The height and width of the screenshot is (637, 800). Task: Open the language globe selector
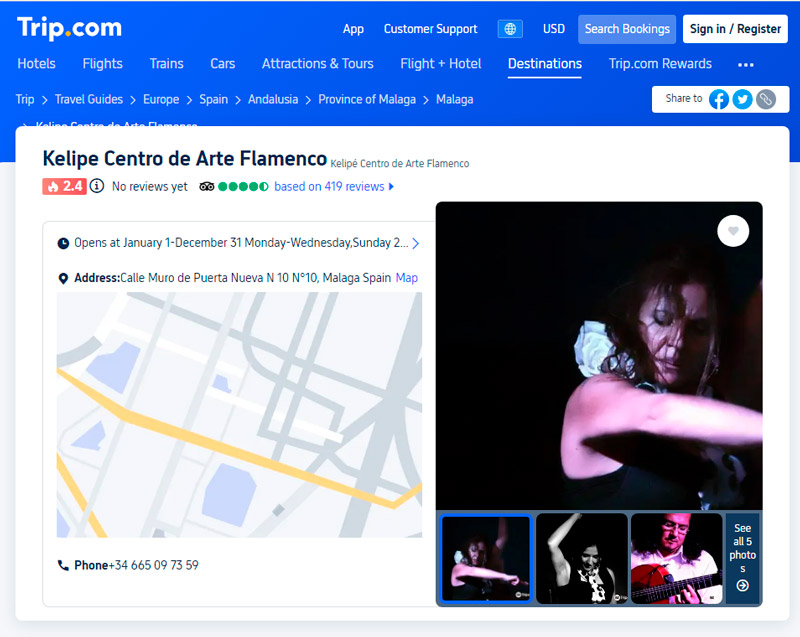(510, 29)
